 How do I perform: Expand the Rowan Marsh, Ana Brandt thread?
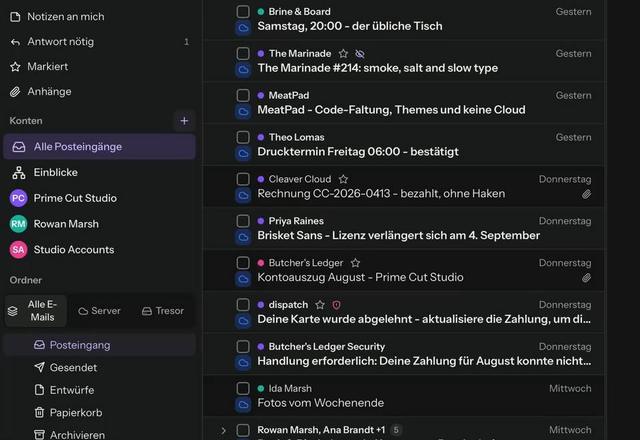pos(223,430)
